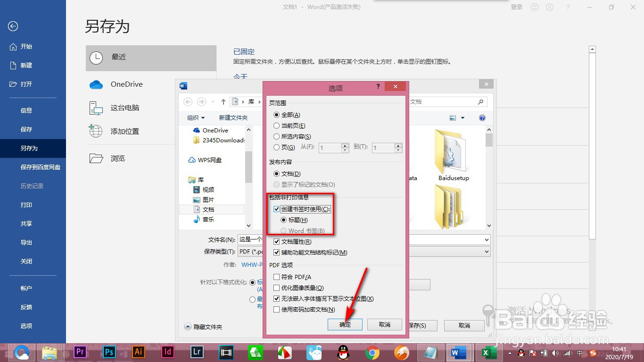
Task: Toggle 辅助功能文档结构标记(M) checkbox
Action: [x=277, y=253]
